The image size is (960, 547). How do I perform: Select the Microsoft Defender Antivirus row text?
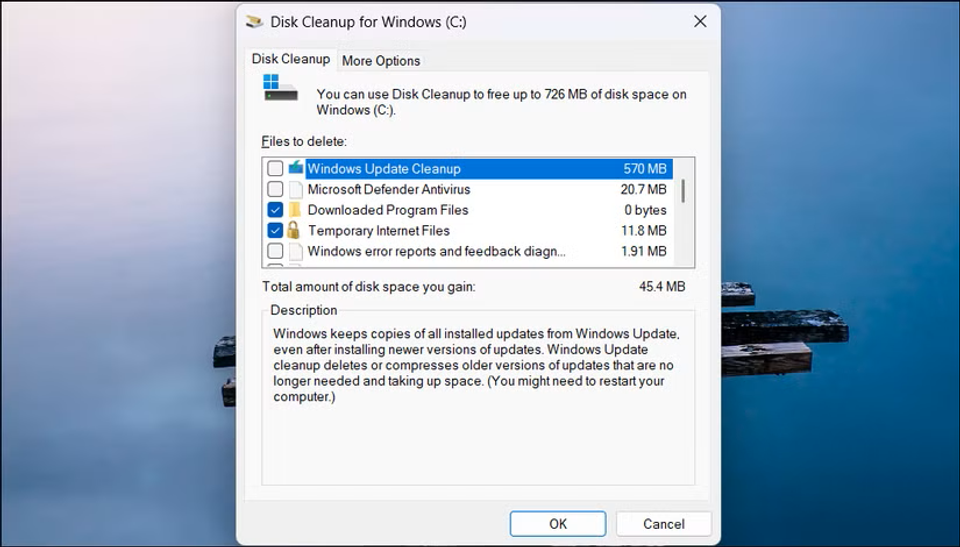pos(389,189)
